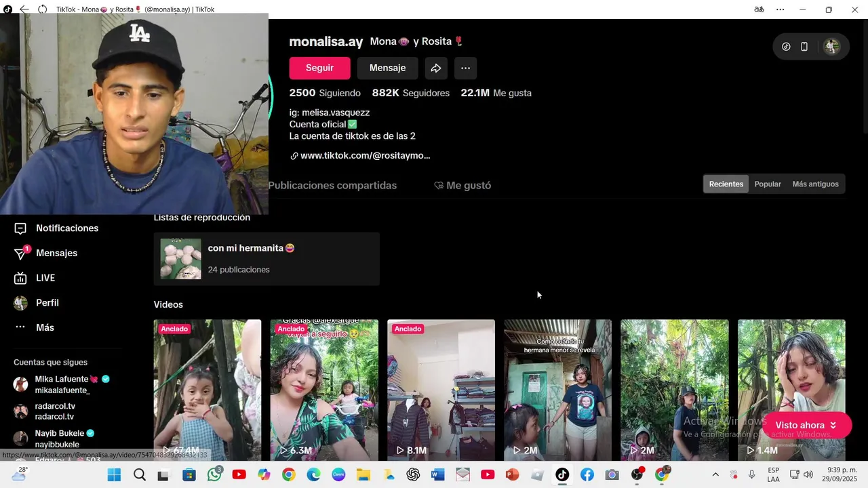
Task: Open the 'hermana menor se revela' video
Action: click(557, 390)
